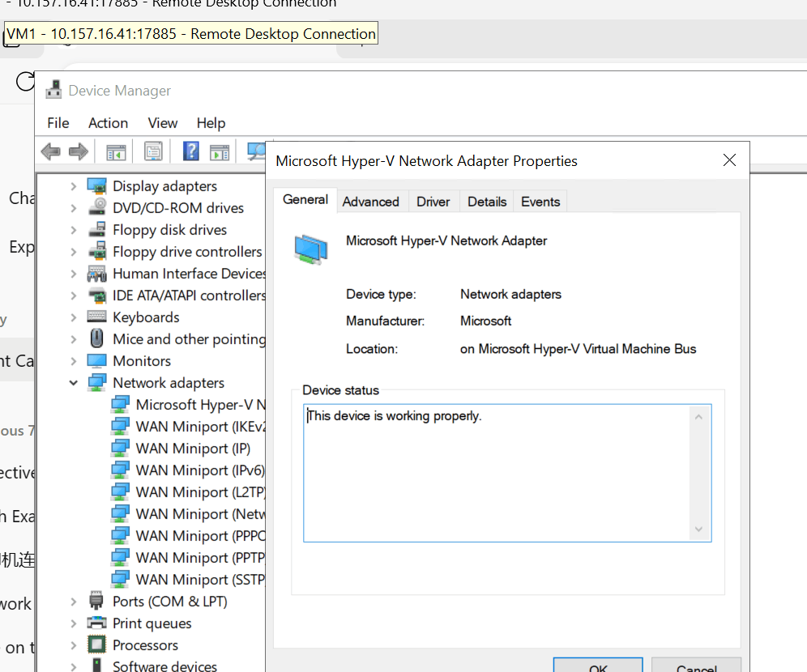Expand the Processors node
This screenshot has width=807, height=672.
click(74, 645)
